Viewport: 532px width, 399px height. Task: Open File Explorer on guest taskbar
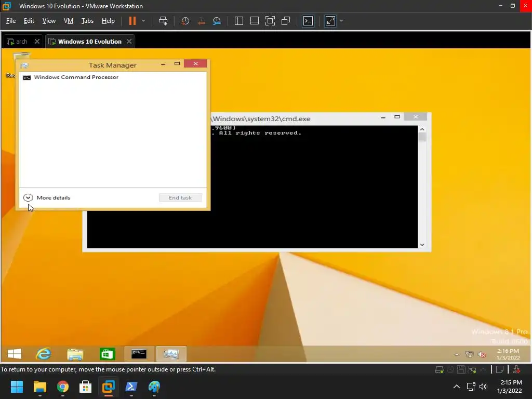75,354
